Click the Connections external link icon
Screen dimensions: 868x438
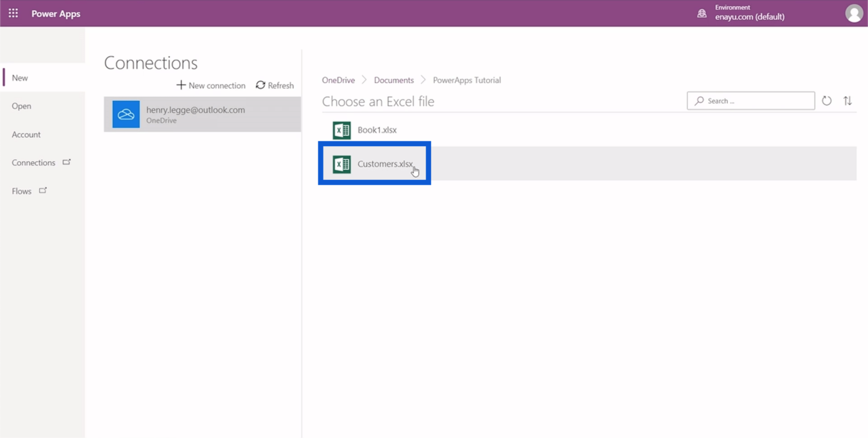pos(67,162)
